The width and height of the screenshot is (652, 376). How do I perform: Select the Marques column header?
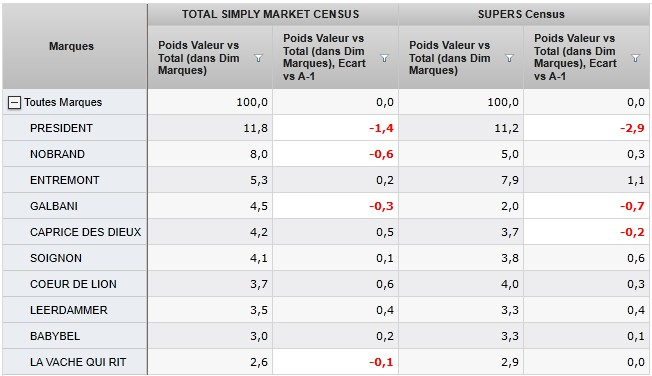[x=72, y=46]
